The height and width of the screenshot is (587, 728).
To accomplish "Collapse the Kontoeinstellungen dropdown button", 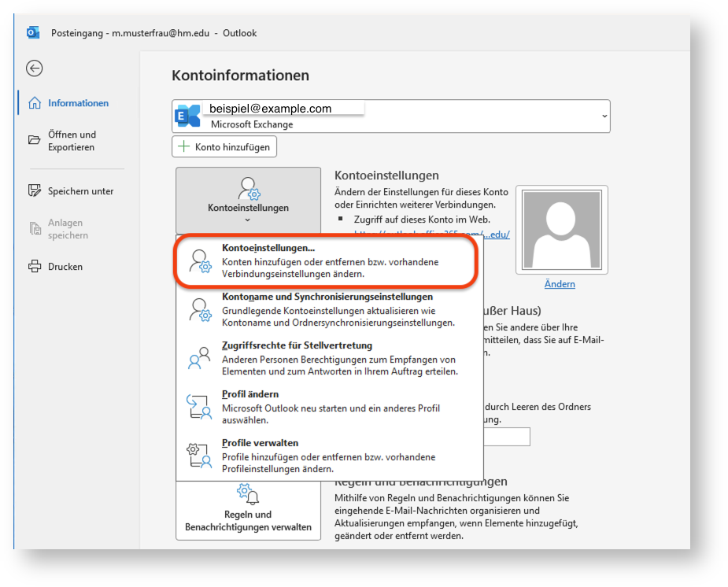I will click(x=248, y=201).
